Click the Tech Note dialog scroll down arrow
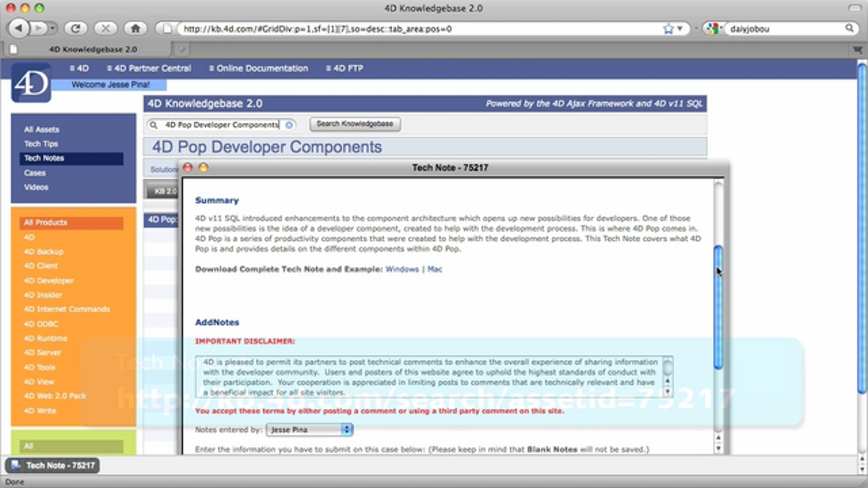868x488 pixels. coord(718,448)
